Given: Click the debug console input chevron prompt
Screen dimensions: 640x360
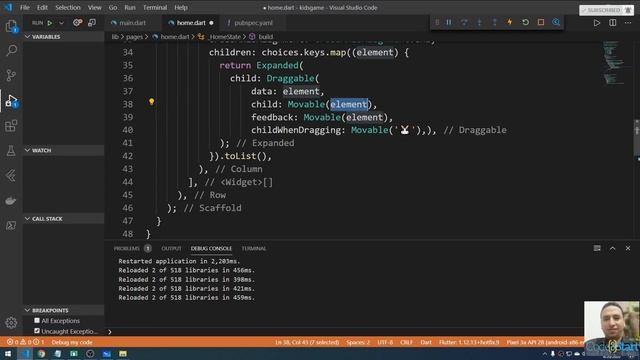Looking at the screenshot, I should [110, 332].
